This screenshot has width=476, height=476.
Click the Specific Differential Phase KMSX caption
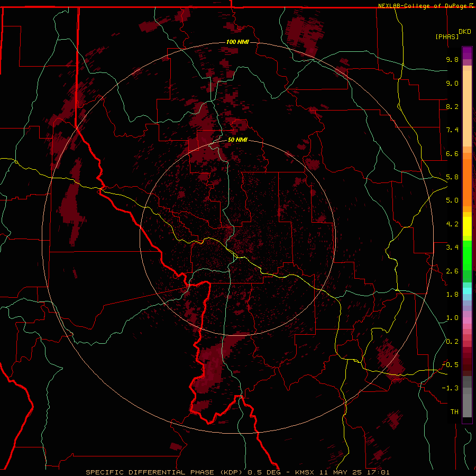coord(237,472)
